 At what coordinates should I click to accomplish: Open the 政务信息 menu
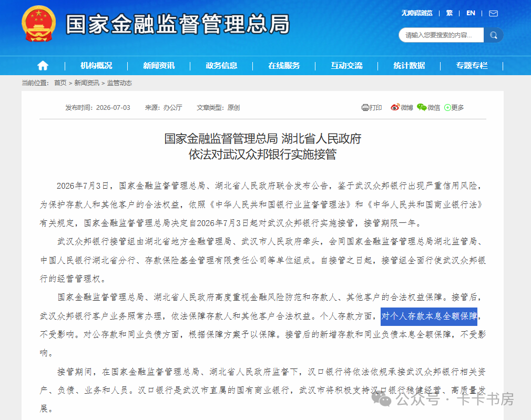click(221, 66)
